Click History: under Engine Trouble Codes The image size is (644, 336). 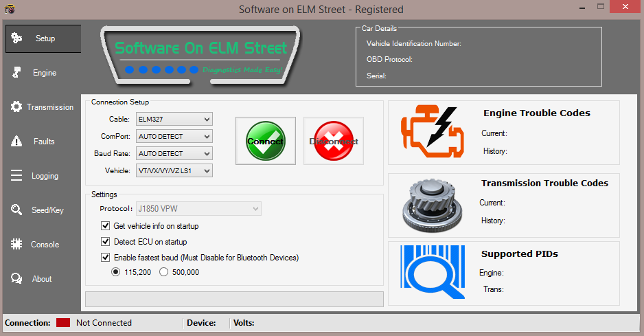(x=495, y=151)
